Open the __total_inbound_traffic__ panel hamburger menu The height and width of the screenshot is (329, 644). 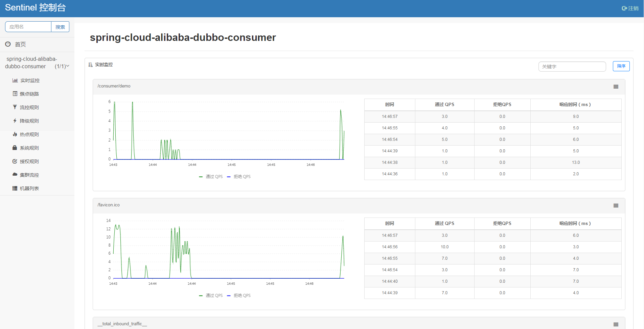tap(616, 324)
